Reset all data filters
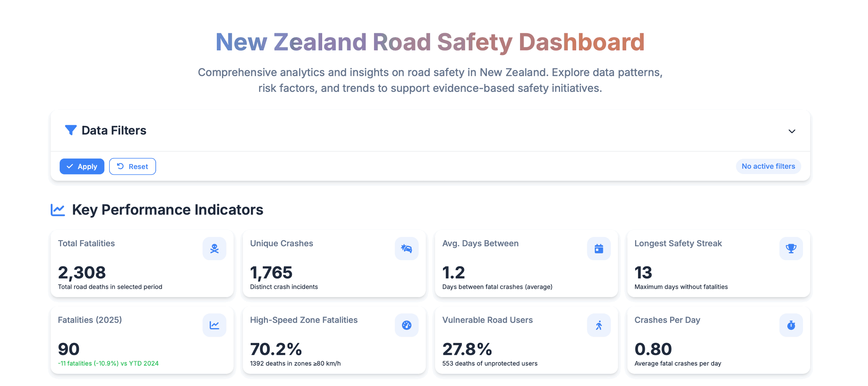This screenshot has width=868, height=386. point(133,167)
